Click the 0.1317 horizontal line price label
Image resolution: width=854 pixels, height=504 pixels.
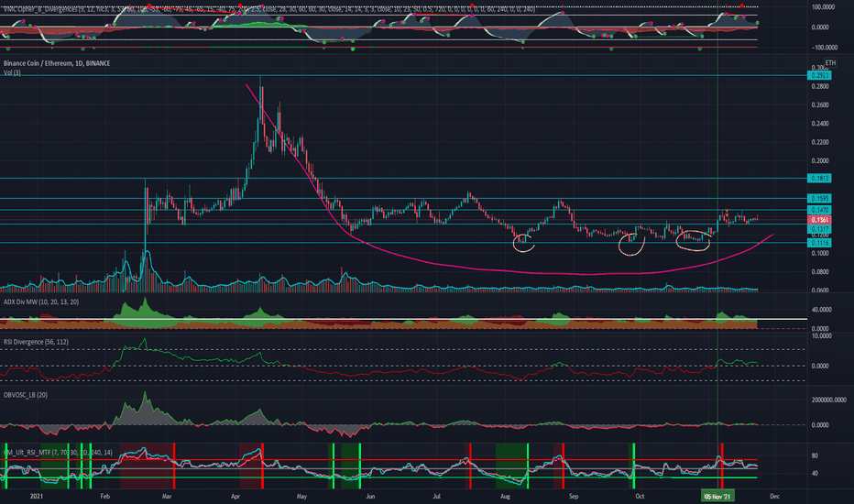click(819, 229)
